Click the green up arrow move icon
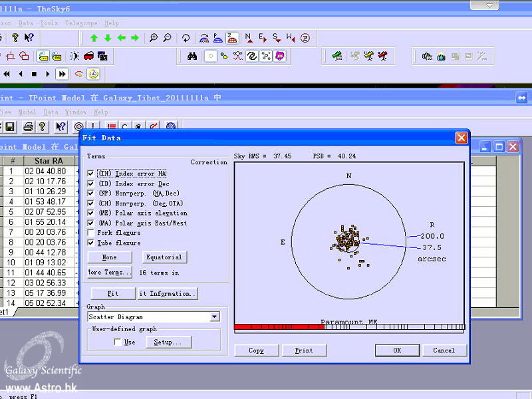This screenshot has width=532, height=399. 94,38
